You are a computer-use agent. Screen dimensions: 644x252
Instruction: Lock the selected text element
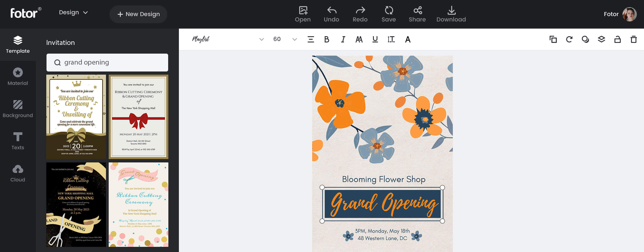617,39
